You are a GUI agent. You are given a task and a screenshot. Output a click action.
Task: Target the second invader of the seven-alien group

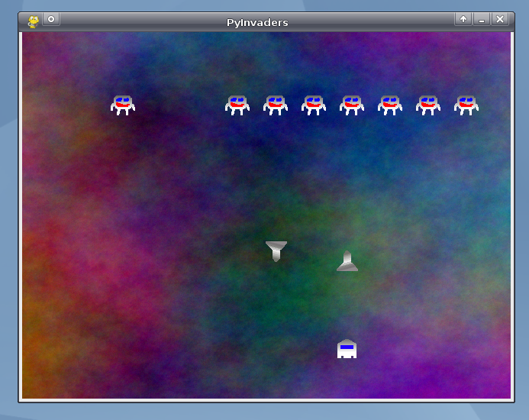(x=276, y=105)
